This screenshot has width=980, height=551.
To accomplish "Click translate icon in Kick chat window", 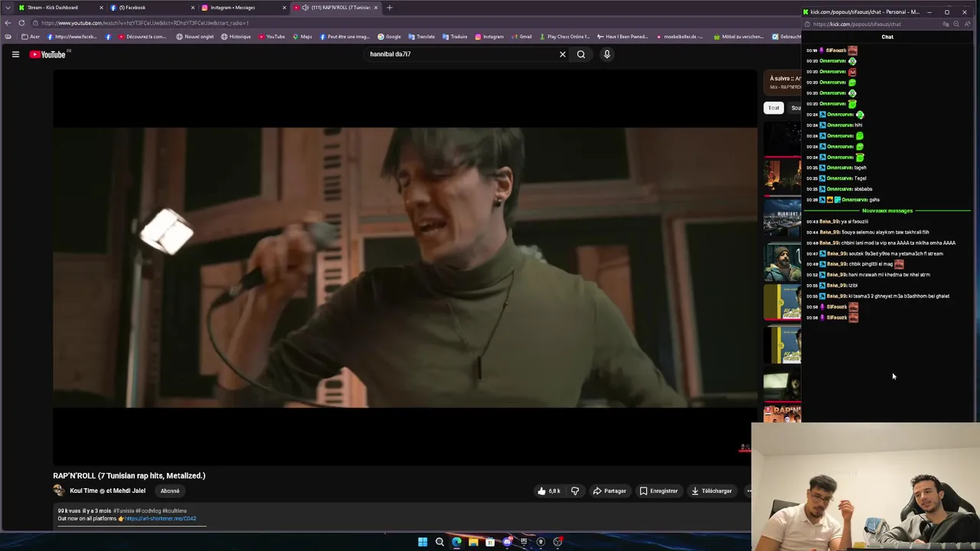I will pos(946,24).
